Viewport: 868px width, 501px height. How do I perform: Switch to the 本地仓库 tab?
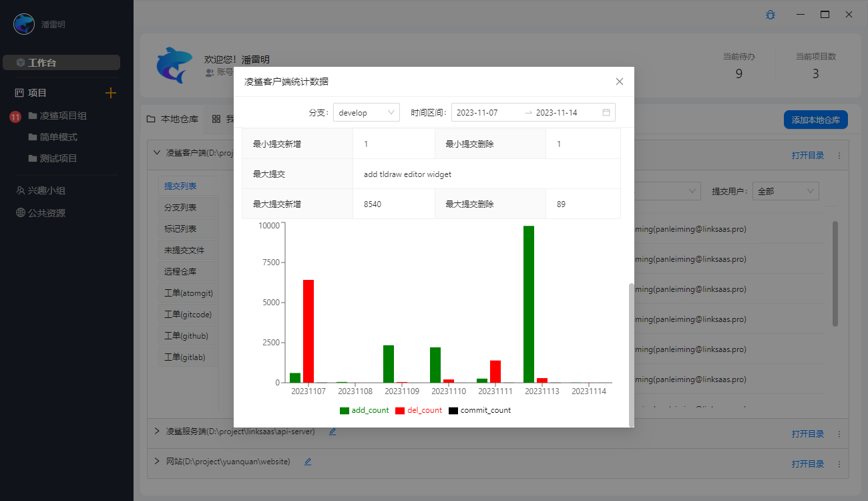(173, 119)
